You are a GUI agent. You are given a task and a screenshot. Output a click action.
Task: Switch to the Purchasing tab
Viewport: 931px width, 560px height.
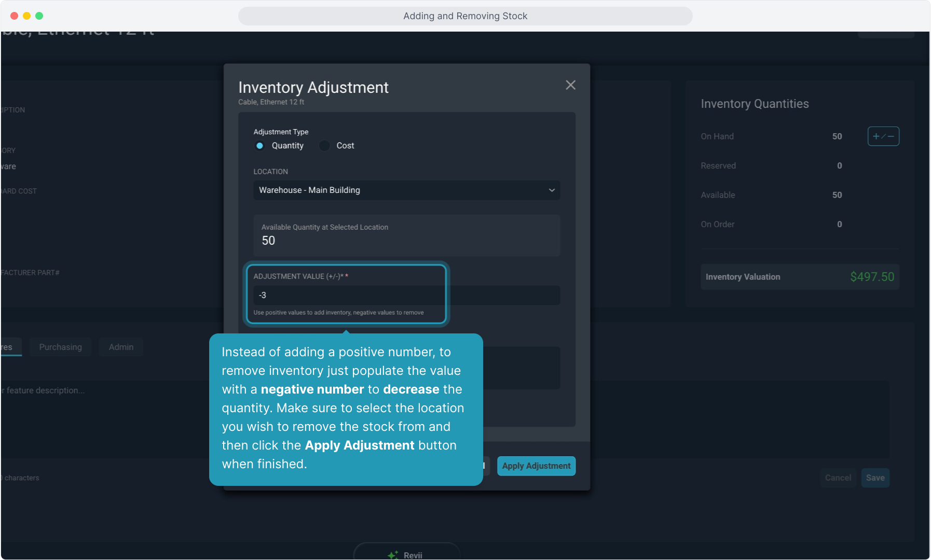coord(60,347)
